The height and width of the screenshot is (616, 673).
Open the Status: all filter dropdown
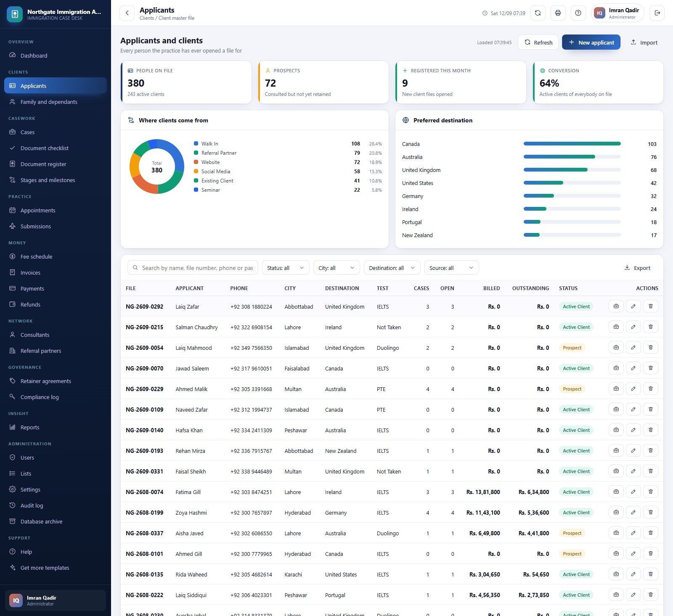pos(286,268)
